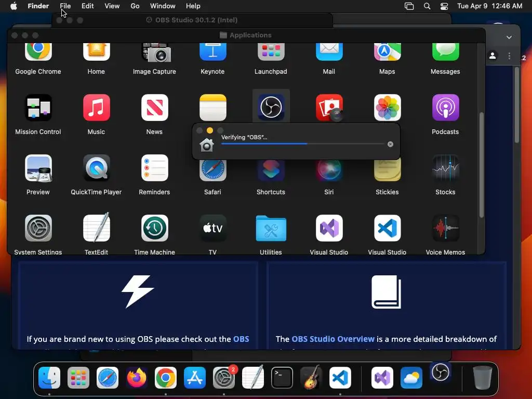Select the Mission Control app

click(38, 108)
